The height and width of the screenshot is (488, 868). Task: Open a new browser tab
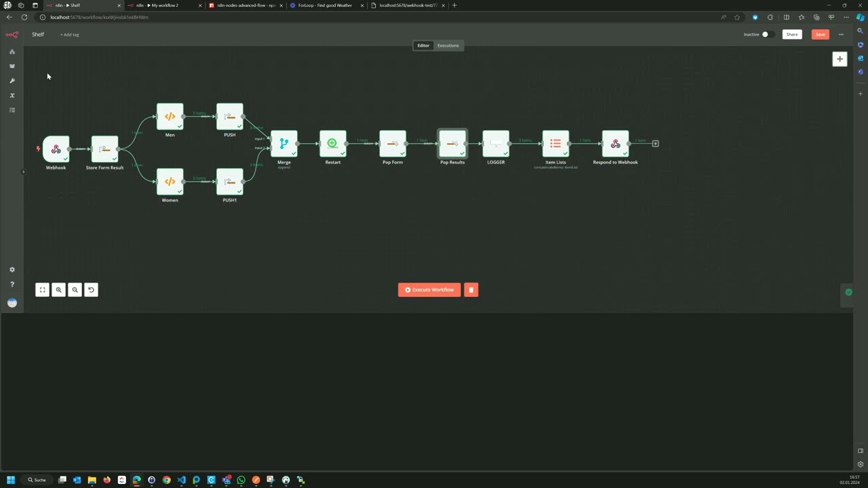tap(454, 5)
